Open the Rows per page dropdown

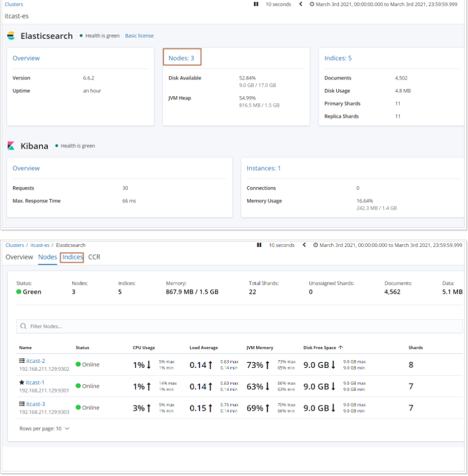pyautogui.click(x=44, y=428)
